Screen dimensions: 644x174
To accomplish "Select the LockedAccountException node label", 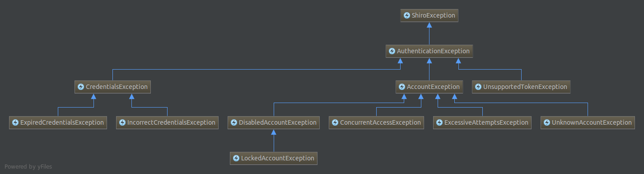I will (278, 158).
